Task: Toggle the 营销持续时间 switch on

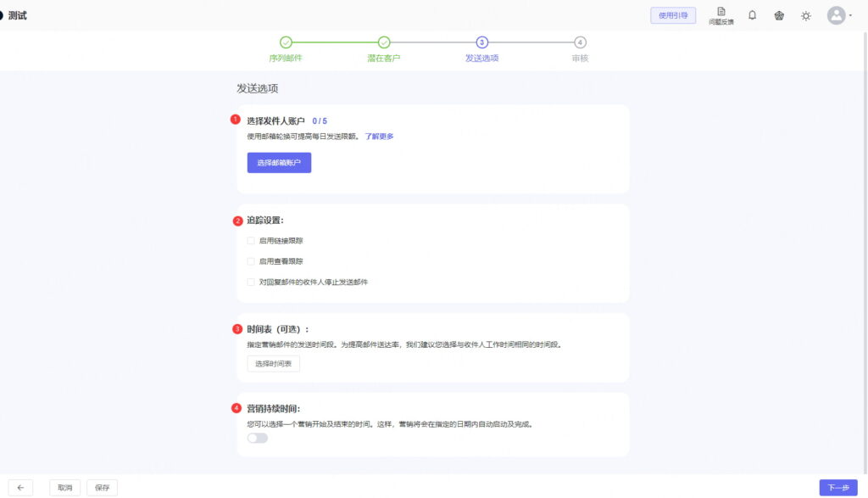Action: click(x=257, y=436)
